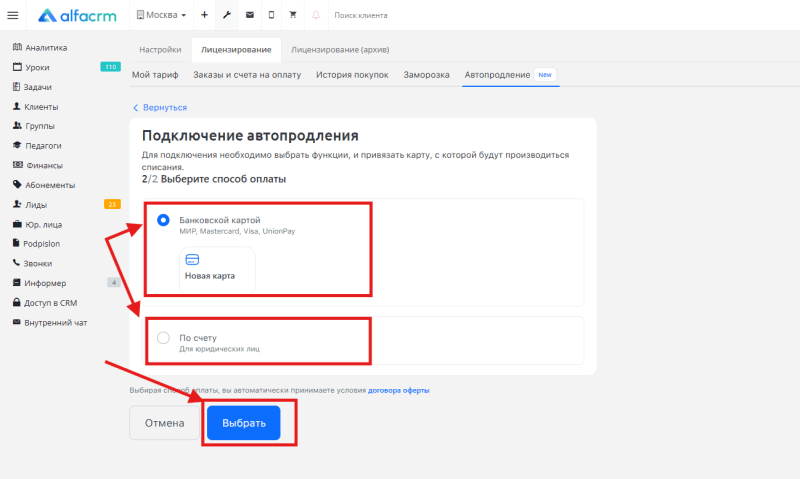Open the envelope mail icon
The width and height of the screenshot is (800, 479).
tap(249, 15)
